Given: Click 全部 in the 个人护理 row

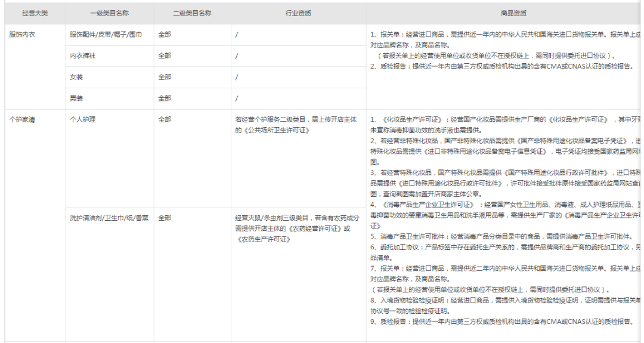Looking at the screenshot, I should tap(165, 119).
